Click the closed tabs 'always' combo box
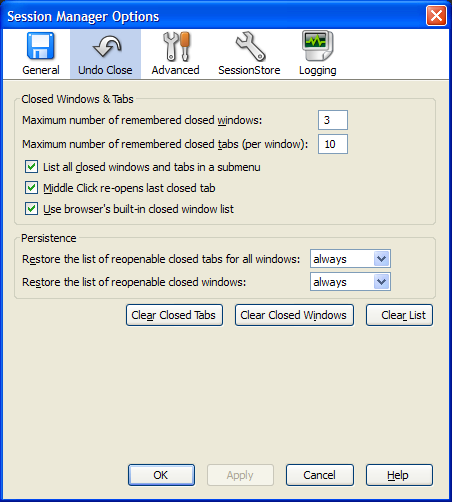Viewport: 452px width, 502px height. 350,259
